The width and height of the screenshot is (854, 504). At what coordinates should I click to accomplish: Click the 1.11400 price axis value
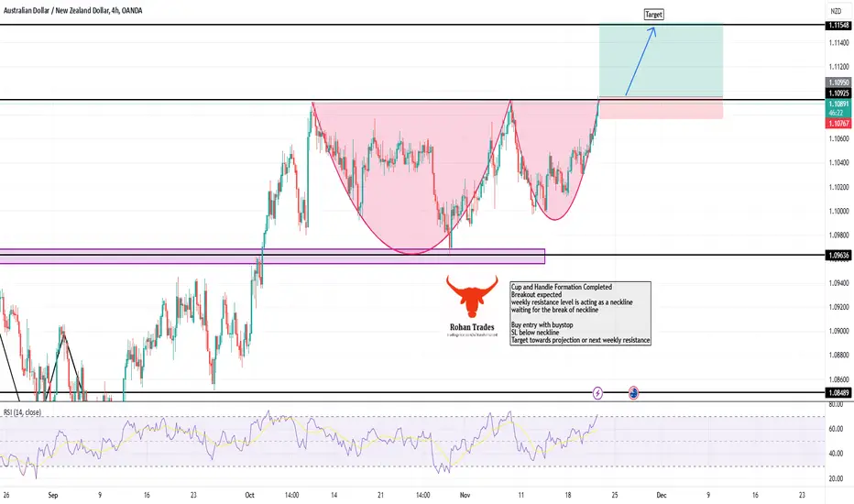click(838, 42)
